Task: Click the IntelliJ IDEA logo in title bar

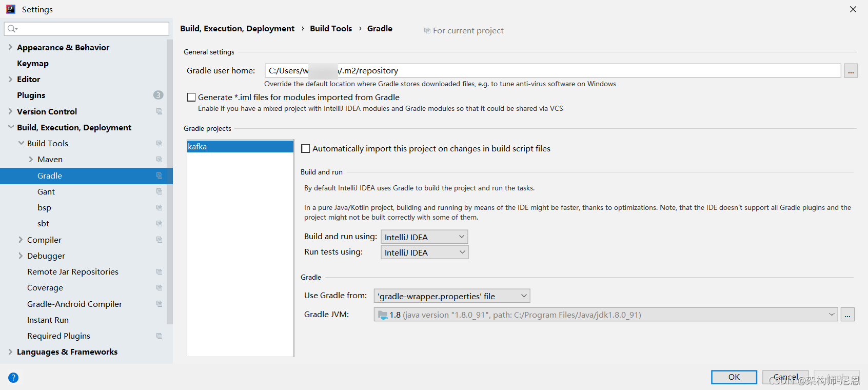Action: pyautogui.click(x=11, y=9)
